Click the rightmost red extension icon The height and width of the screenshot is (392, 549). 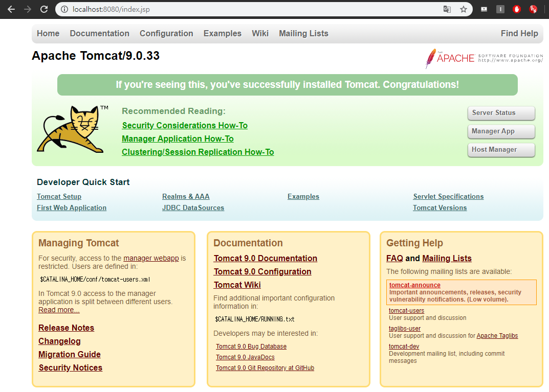coord(533,9)
